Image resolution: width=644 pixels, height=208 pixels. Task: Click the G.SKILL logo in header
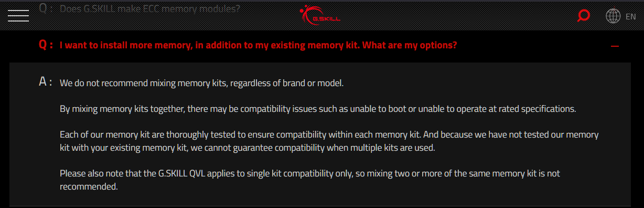pyautogui.click(x=320, y=15)
